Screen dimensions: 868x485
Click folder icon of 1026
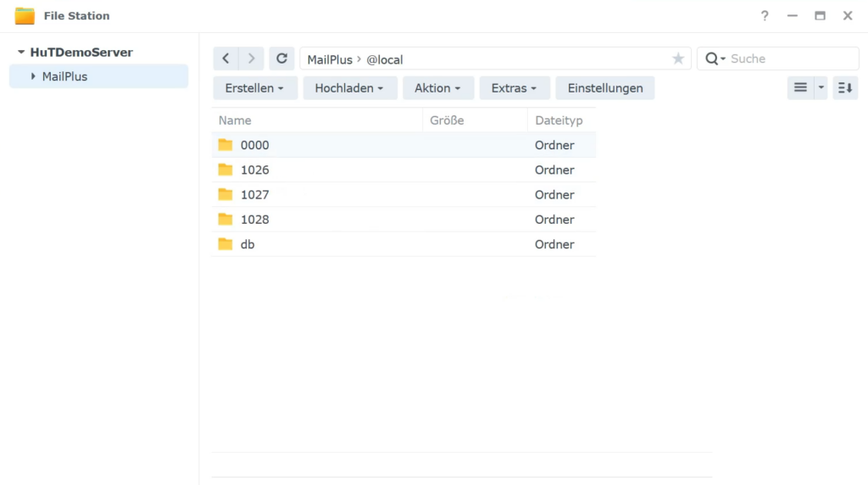pos(225,170)
